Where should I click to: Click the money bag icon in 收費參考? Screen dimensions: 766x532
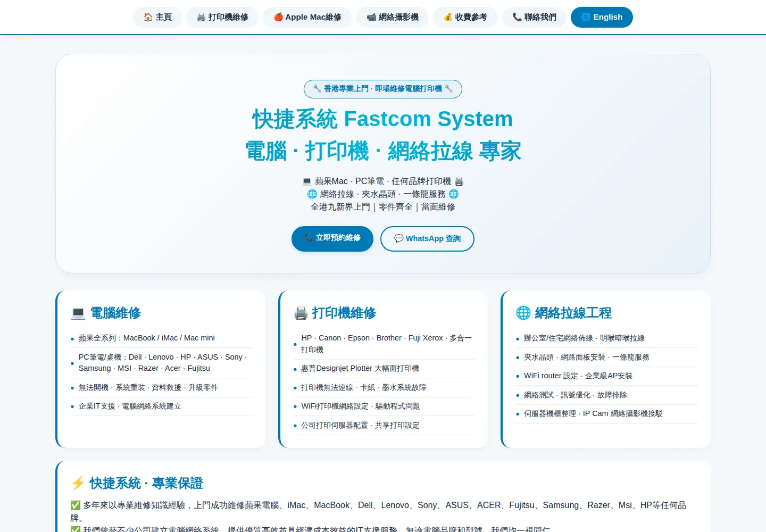click(448, 17)
